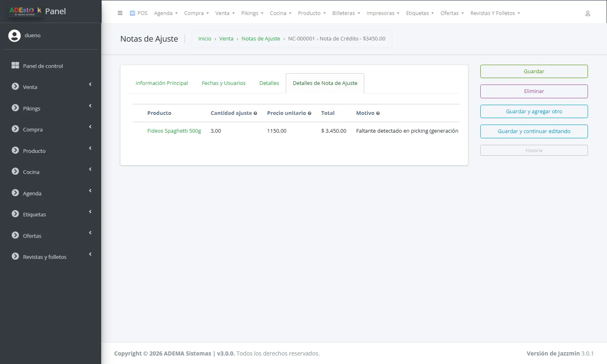
Task: Click Guardar y agregar otro button
Action: [534, 112]
